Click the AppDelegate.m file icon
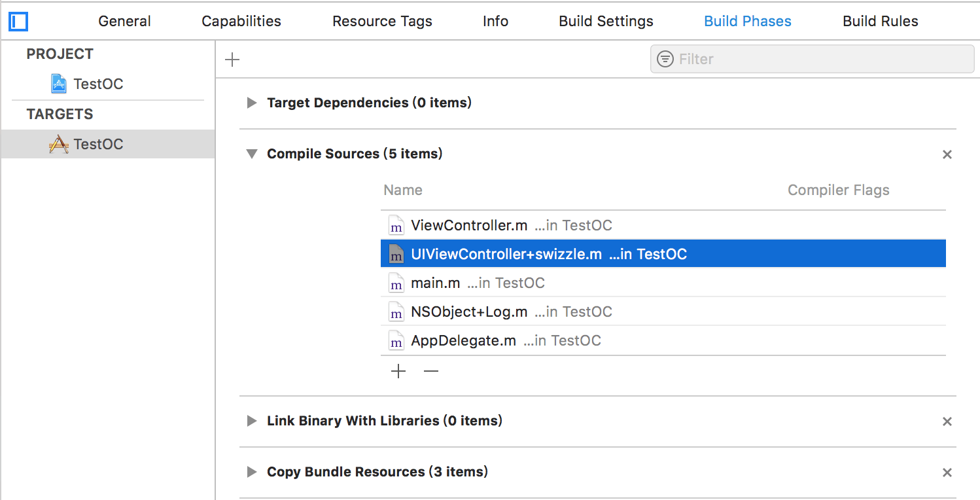This screenshot has width=980, height=500. pos(396,341)
